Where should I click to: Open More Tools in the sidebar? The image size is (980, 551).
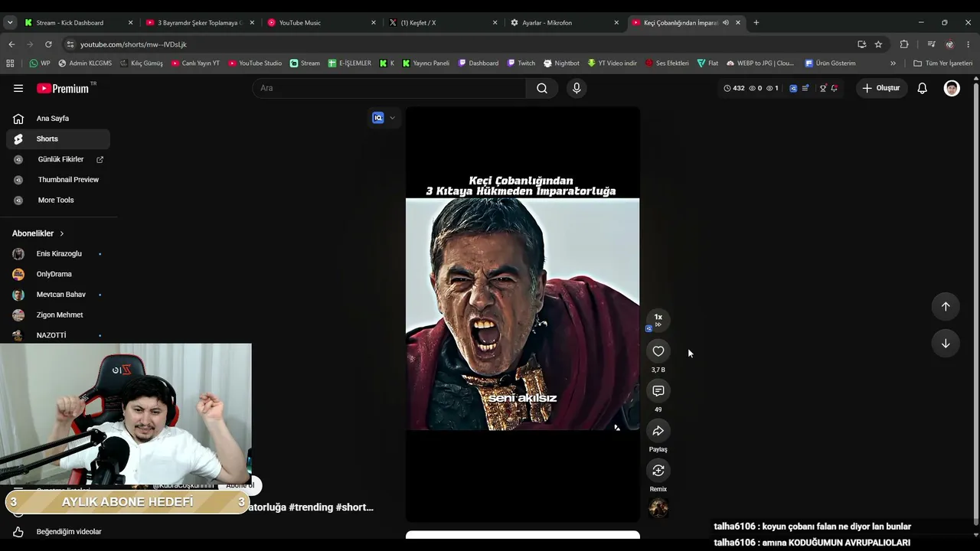pyautogui.click(x=58, y=201)
